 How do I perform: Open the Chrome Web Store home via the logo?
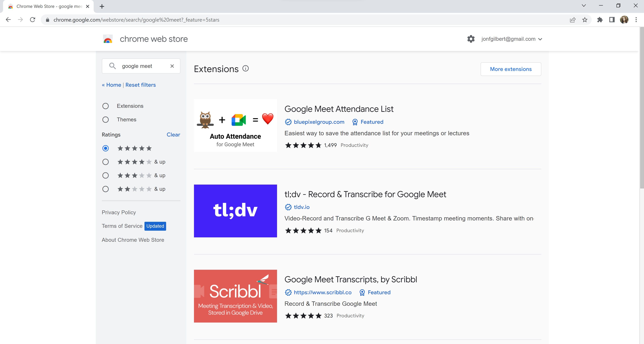tap(108, 39)
